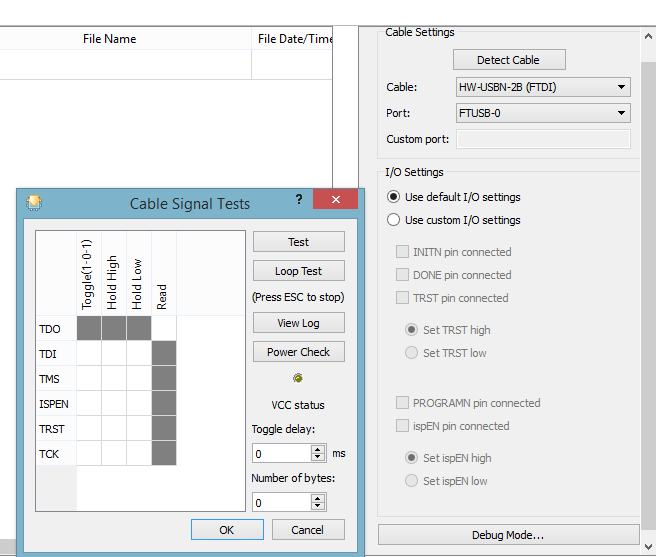Click the VCC status indicator LED

(298, 378)
